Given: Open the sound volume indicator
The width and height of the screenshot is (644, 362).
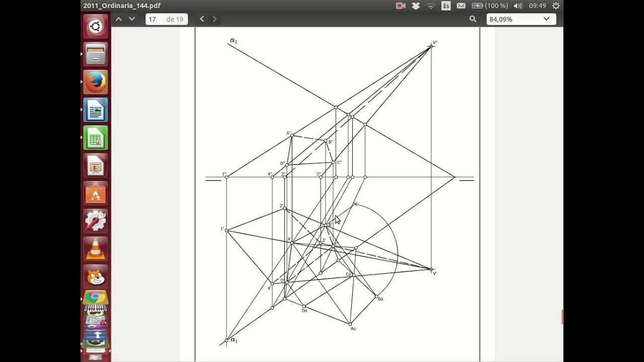Looking at the screenshot, I should 518,6.
